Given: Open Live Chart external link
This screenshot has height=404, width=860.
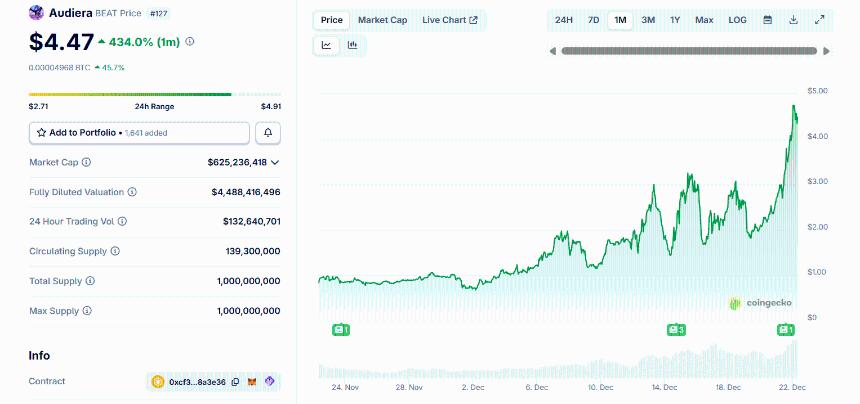Looking at the screenshot, I should pos(450,20).
